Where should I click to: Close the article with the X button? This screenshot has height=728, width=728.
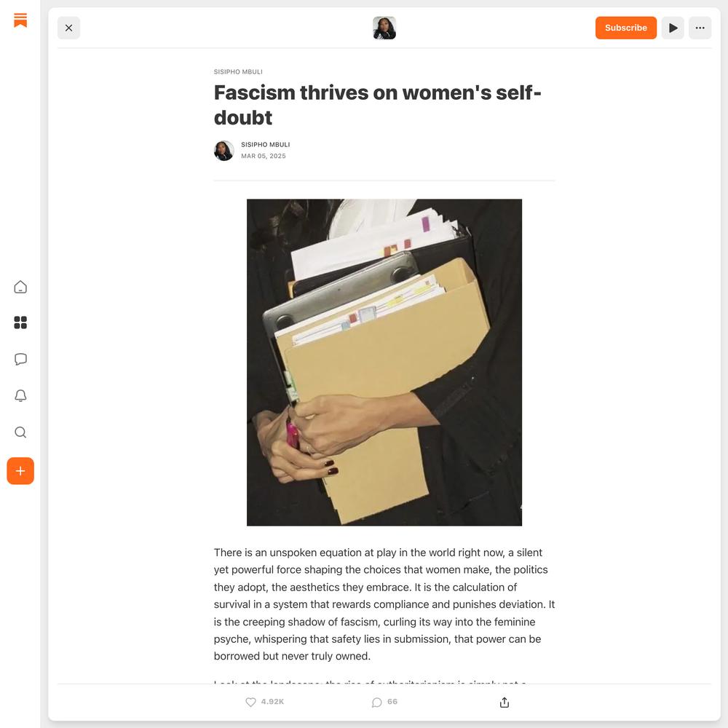point(68,28)
